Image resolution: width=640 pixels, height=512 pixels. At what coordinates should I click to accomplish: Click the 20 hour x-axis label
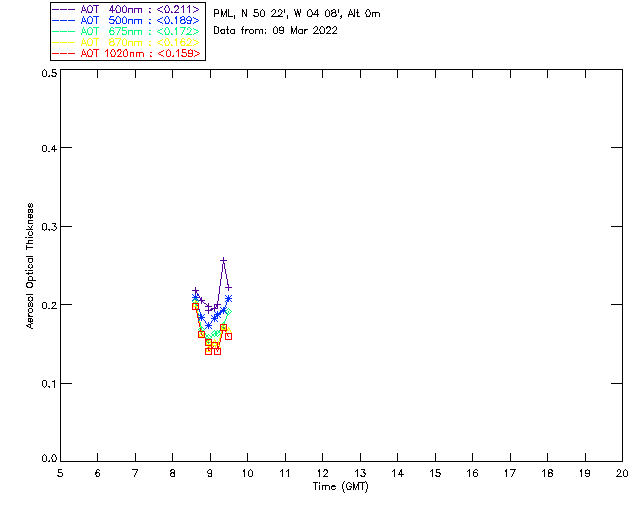point(622,473)
